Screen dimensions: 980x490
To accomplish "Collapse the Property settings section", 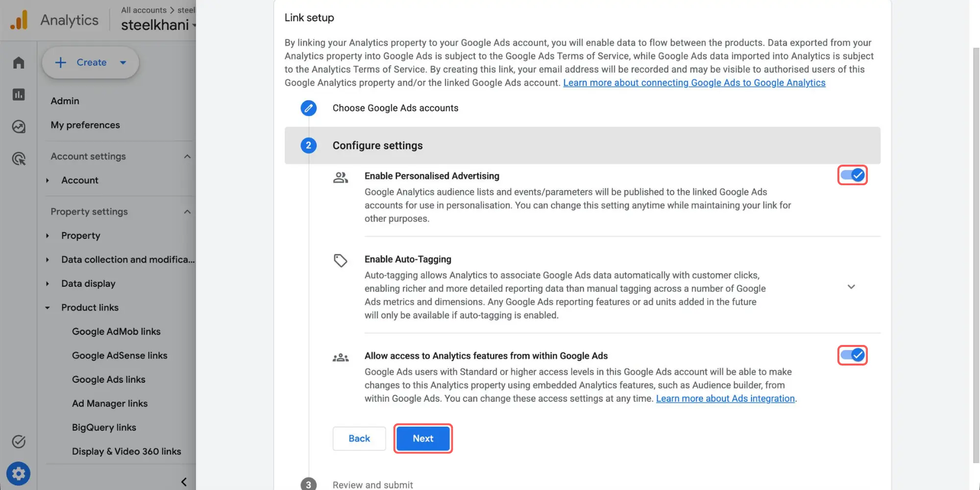I will [x=187, y=212].
